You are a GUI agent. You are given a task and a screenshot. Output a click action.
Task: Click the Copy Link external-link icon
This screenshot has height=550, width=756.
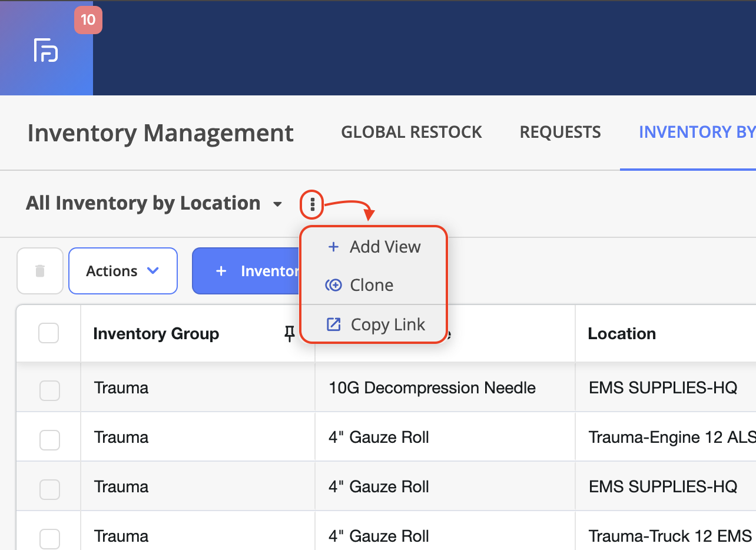coord(333,324)
